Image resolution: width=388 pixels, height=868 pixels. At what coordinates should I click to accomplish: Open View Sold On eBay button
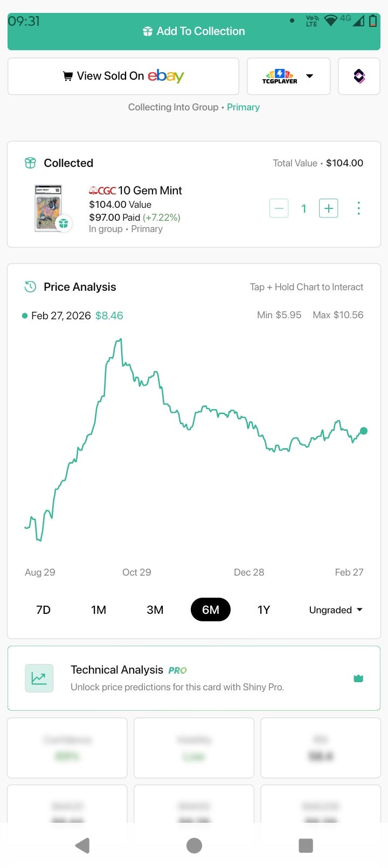(x=123, y=76)
